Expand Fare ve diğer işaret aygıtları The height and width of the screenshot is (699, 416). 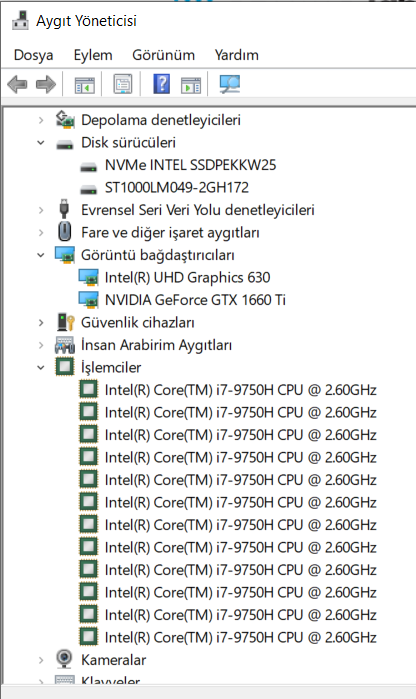(x=41, y=232)
